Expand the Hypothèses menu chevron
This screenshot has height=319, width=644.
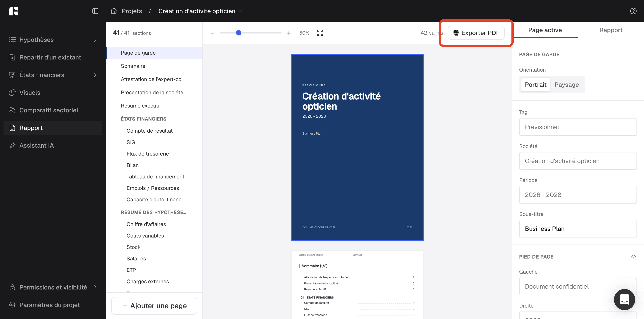point(95,40)
